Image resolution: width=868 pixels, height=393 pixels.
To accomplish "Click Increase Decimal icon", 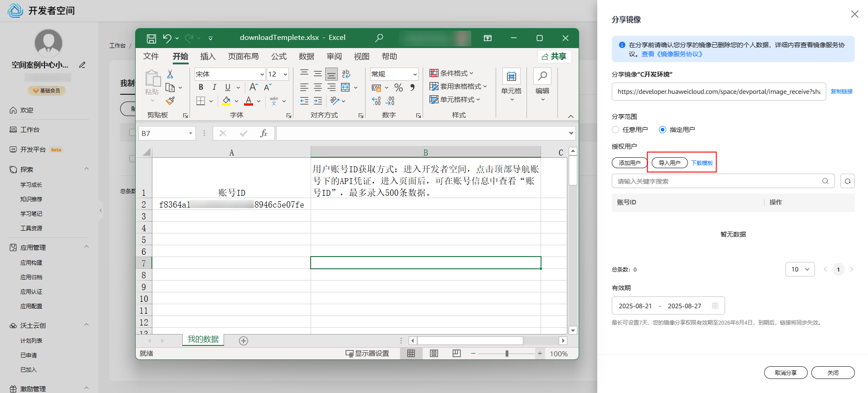I will tap(376, 101).
